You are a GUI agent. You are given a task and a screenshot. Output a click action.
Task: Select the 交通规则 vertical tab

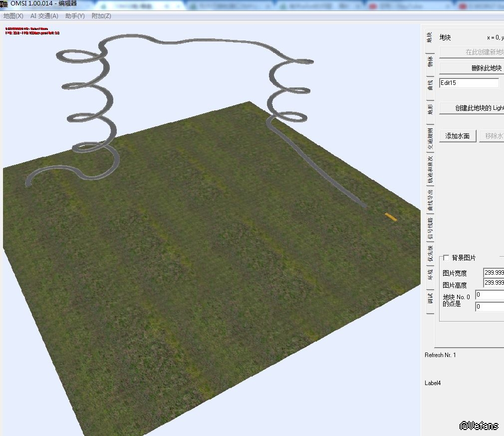[x=430, y=139]
